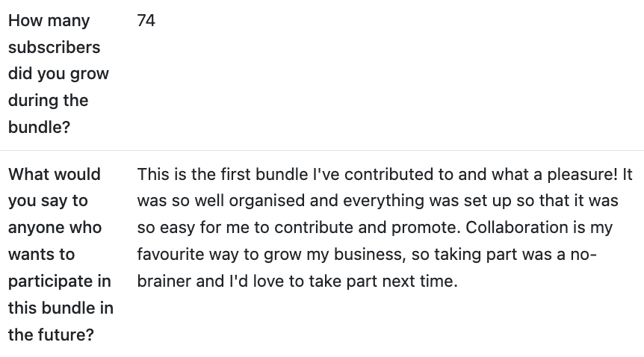Click the words "How many" in first question
The height and width of the screenshot is (357, 644).
(49, 21)
